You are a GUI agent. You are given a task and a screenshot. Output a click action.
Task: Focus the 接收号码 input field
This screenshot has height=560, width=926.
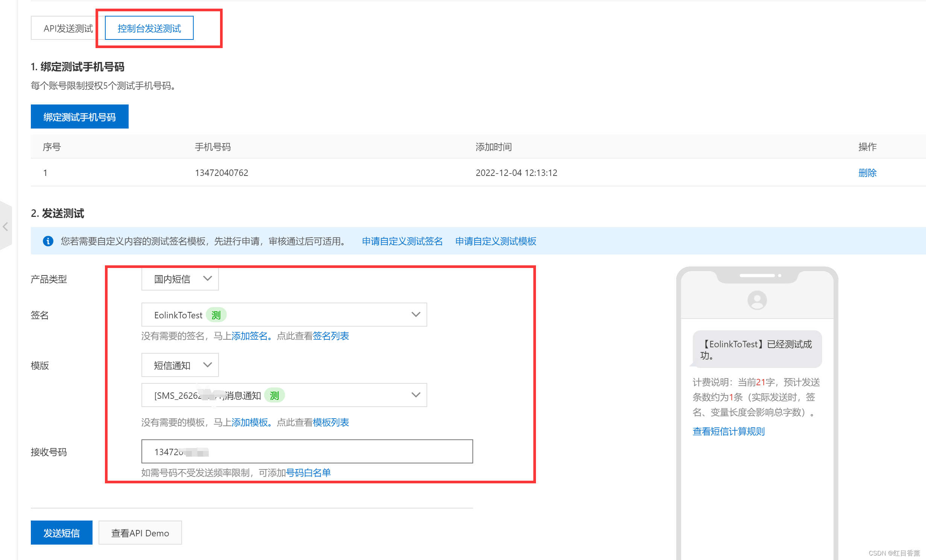(x=307, y=451)
